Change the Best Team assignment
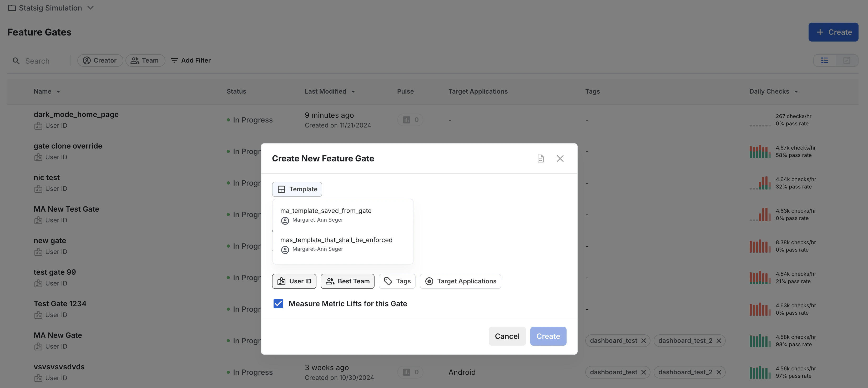The width and height of the screenshot is (868, 388). [x=347, y=281]
